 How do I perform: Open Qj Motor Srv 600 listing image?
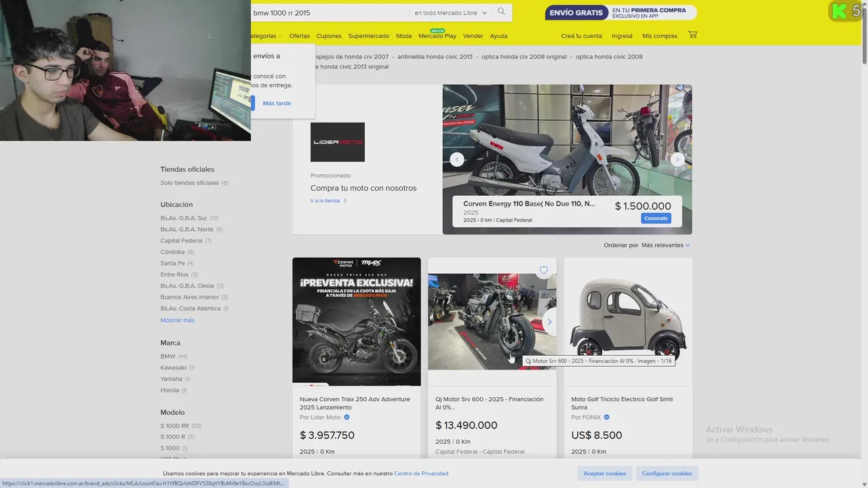click(492, 322)
